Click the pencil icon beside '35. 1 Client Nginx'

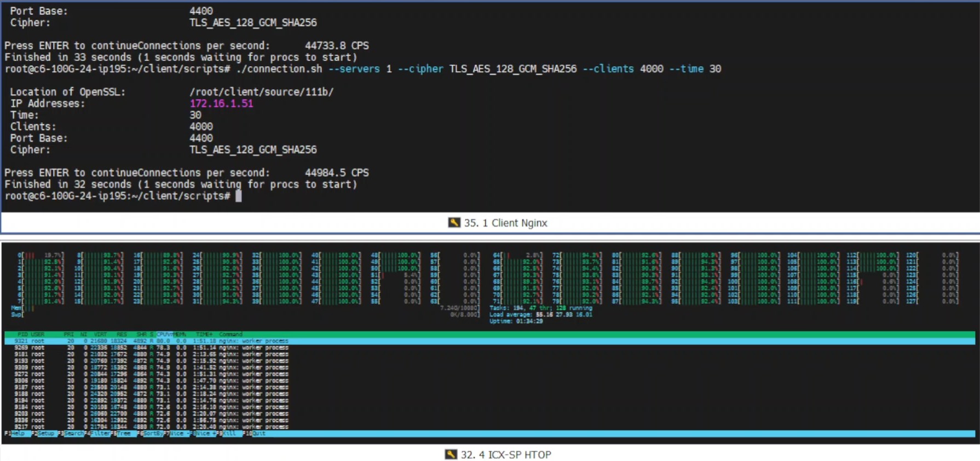pos(454,222)
